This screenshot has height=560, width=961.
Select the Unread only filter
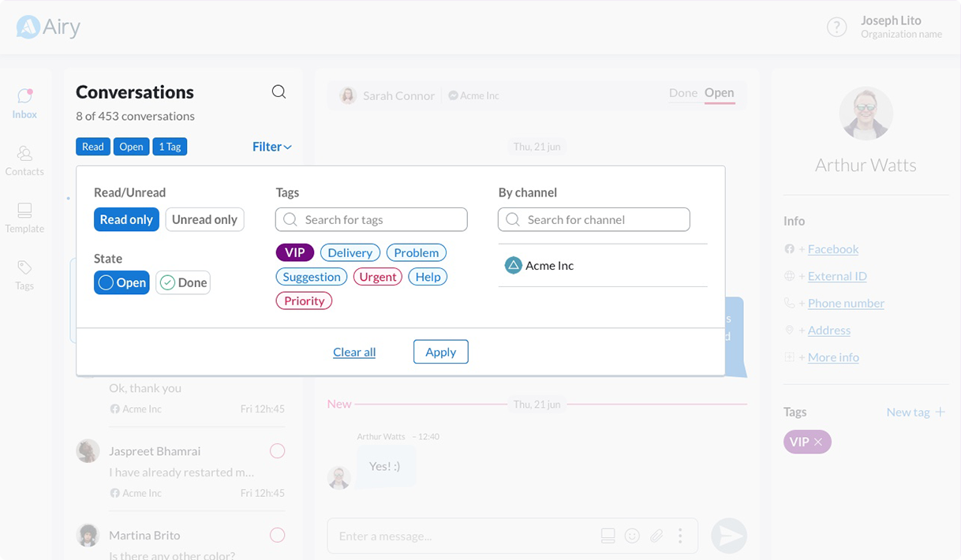pos(204,220)
